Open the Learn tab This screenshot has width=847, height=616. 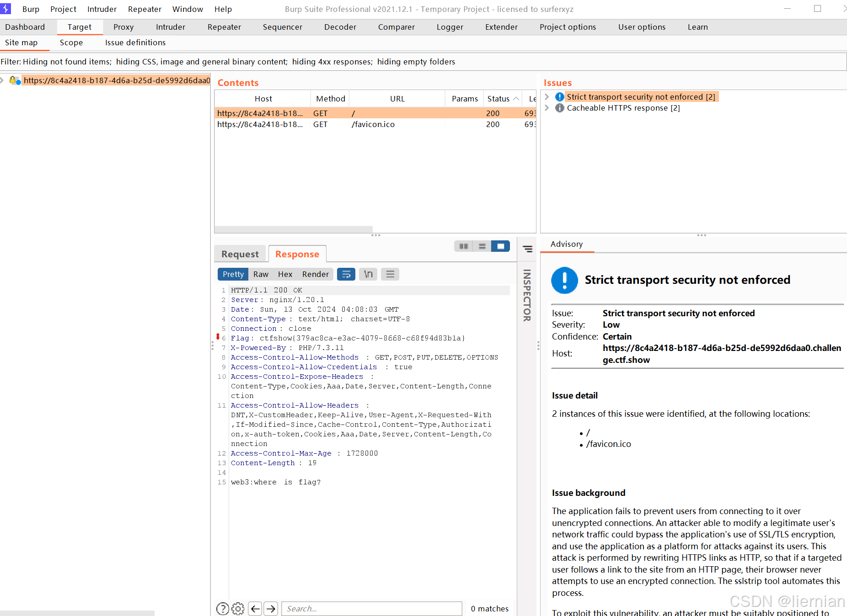tap(698, 27)
